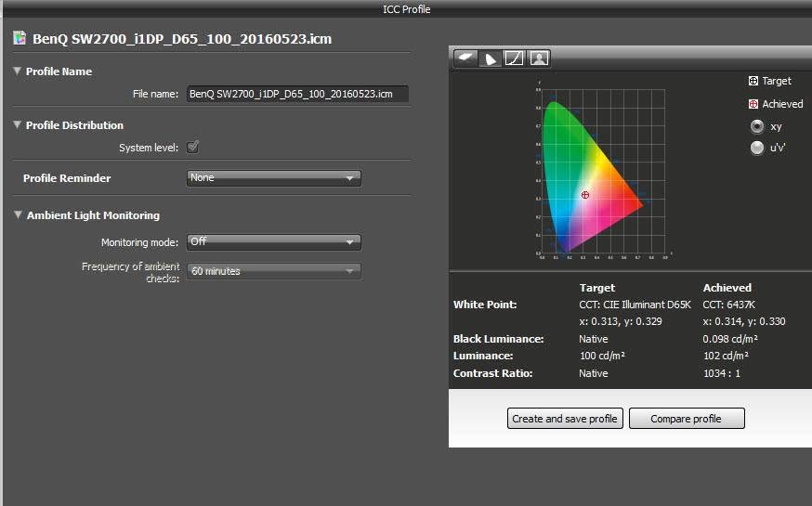Open the ambient check frequency dropdown showing 60 minutes

[273, 270]
